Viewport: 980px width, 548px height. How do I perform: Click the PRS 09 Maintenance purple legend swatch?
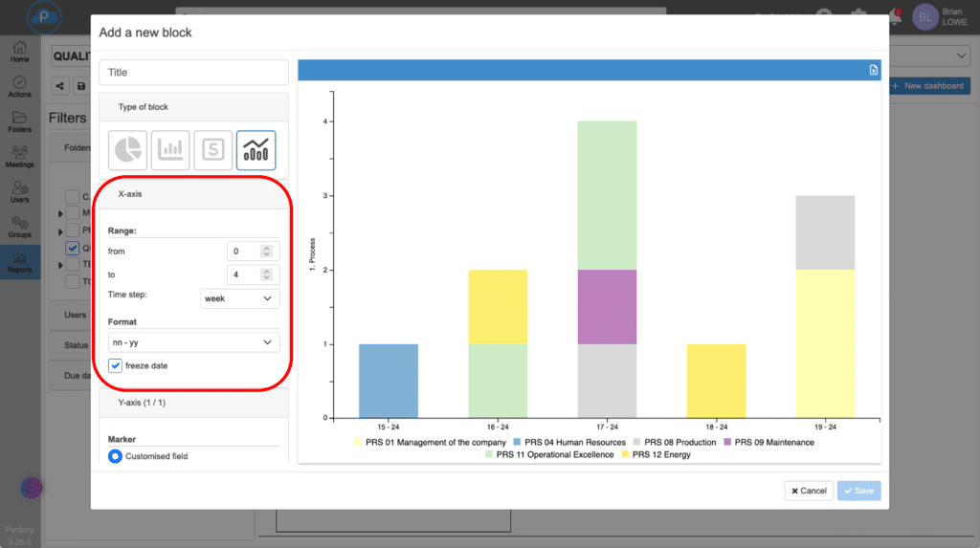tap(727, 443)
